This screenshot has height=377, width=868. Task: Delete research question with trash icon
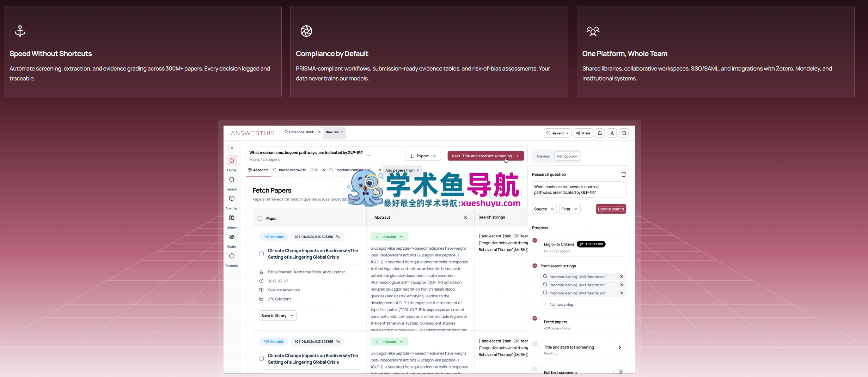click(623, 174)
